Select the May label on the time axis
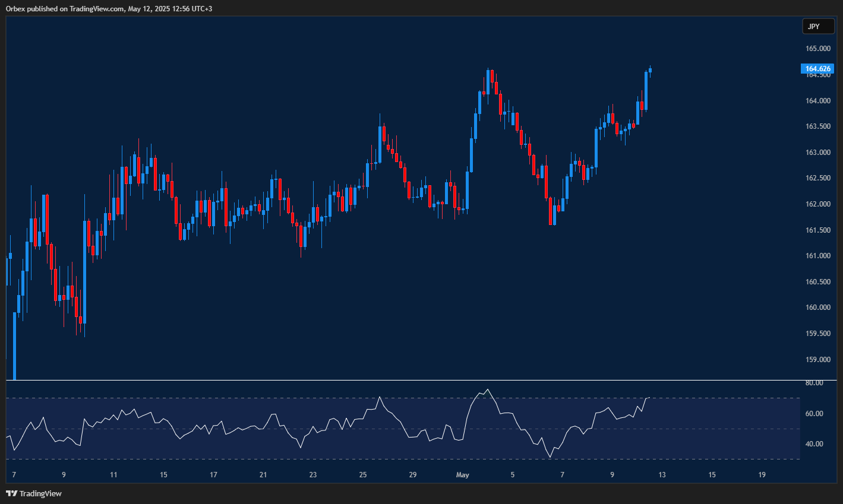The width and height of the screenshot is (843, 504). 463,475
